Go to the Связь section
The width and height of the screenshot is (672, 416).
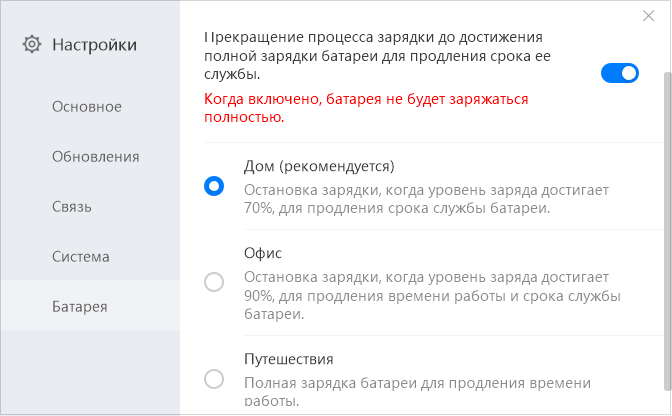point(72,207)
